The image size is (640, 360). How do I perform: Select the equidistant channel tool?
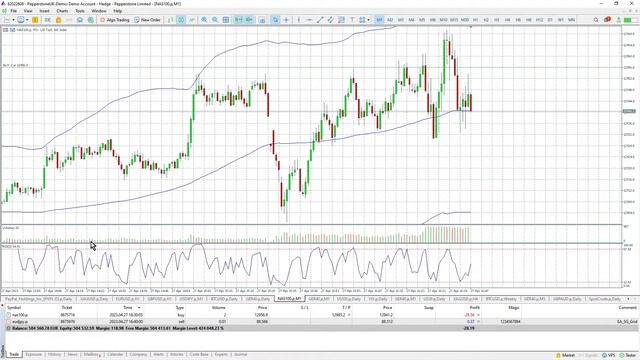pyautogui.click(x=331, y=20)
